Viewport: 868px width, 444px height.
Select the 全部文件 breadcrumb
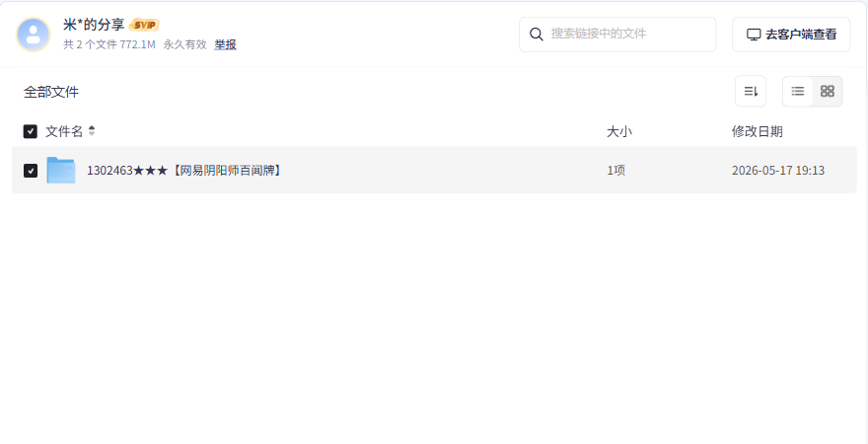(x=51, y=92)
